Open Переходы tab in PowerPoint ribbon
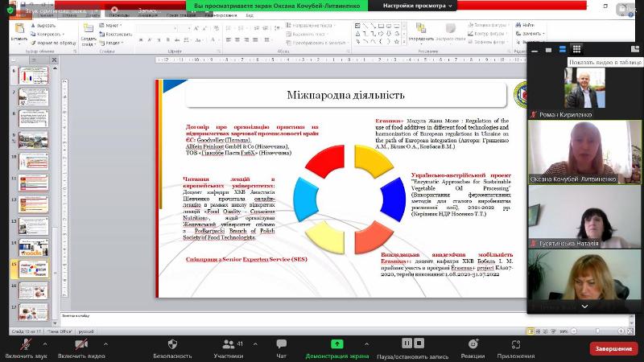Screen dimensions: 644x362 coord(119,14)
